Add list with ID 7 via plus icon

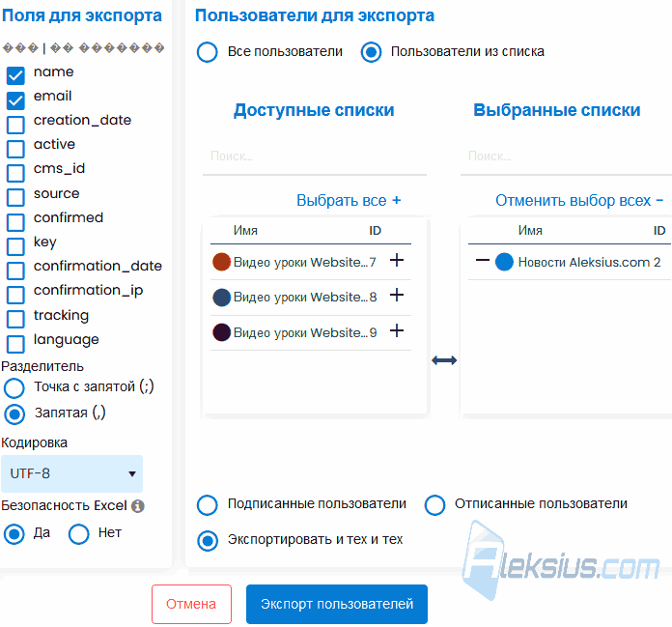397,260
